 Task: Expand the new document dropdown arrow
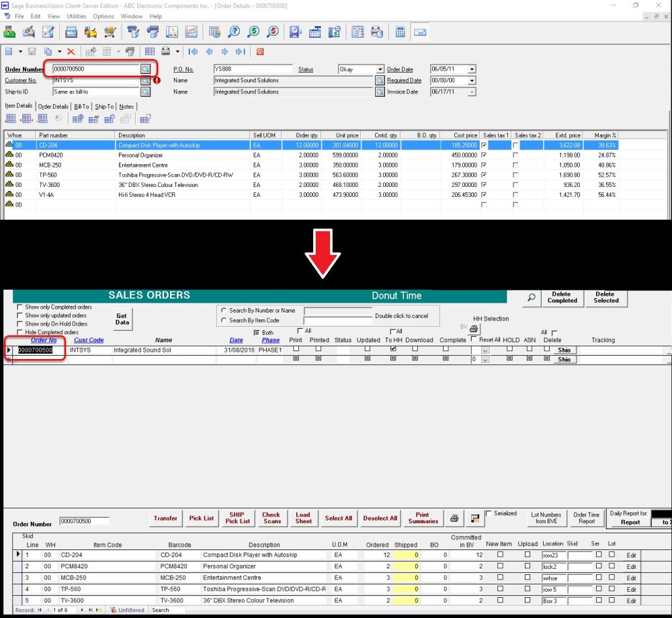coord(20,52)
